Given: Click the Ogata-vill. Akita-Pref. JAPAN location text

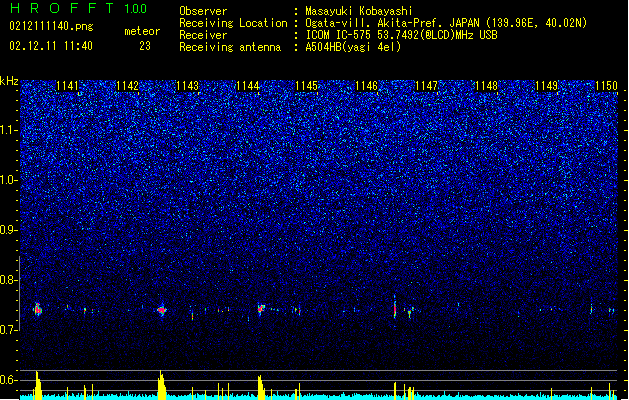Looking at the screenshot, I should (446, 23).
